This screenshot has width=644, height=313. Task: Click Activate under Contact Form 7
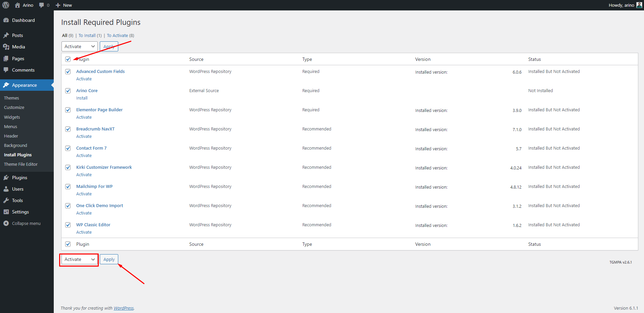(x=84, y=155)
